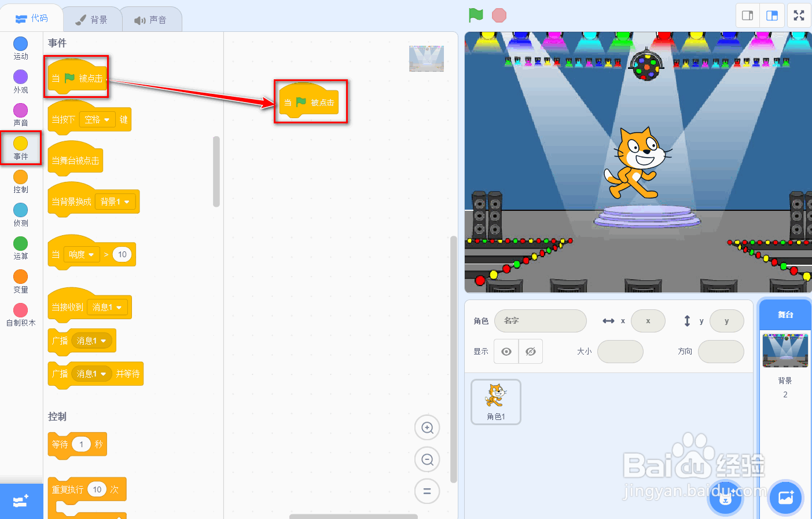This screenshot has width=812, height=519.
Task: Click the 事件 section heading
Action: [57, 43]
